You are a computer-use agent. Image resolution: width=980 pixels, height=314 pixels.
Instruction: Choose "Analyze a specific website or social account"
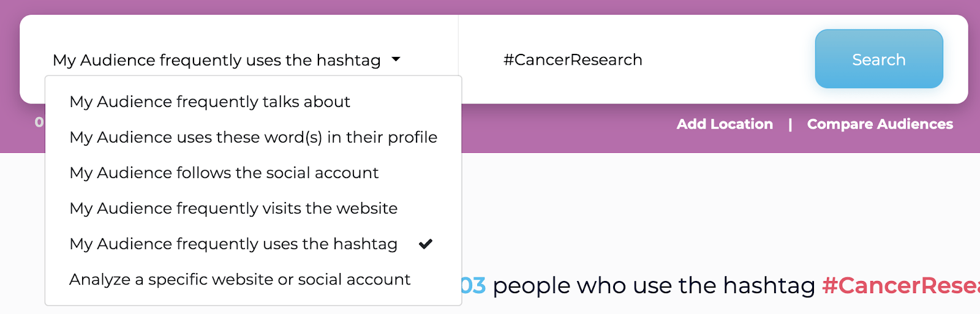coord(239,279)
